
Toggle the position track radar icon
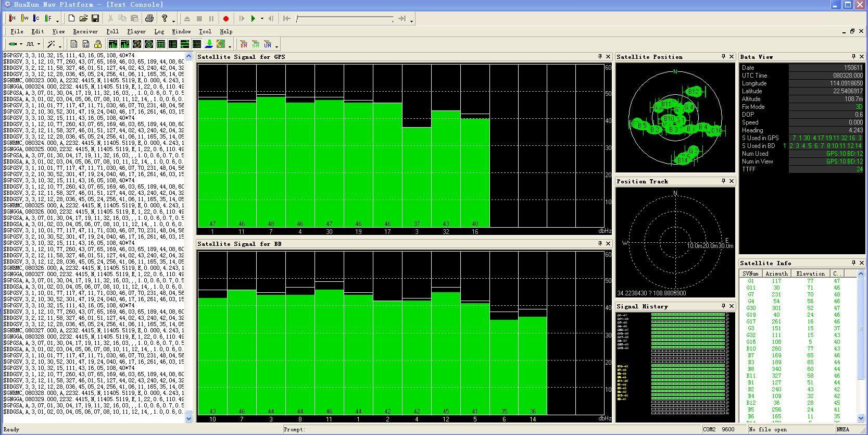point(149,44)
